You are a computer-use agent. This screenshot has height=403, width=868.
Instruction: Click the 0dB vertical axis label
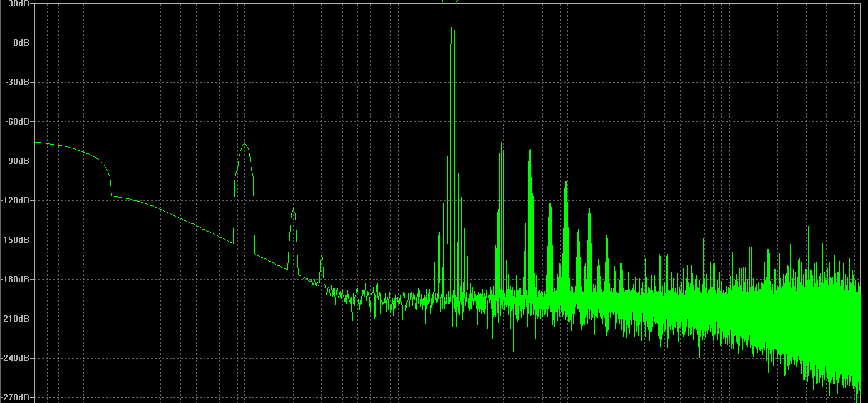[21, 43]
